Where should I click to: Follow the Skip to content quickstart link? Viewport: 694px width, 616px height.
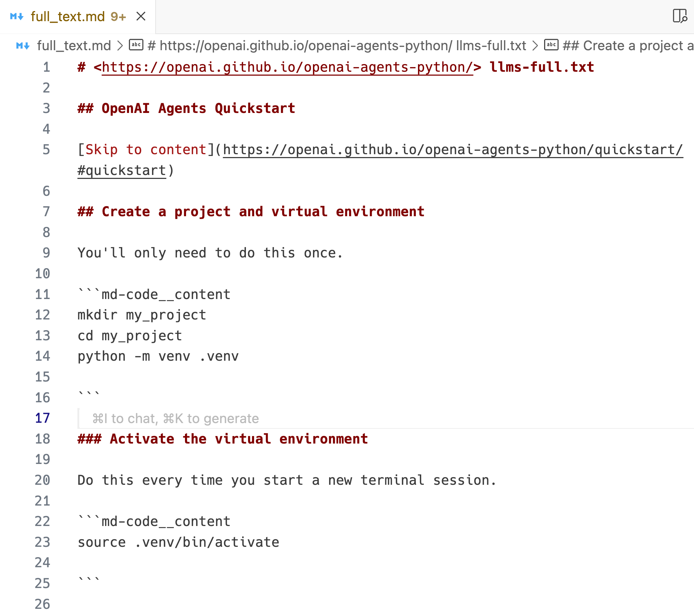coord(452,150)
